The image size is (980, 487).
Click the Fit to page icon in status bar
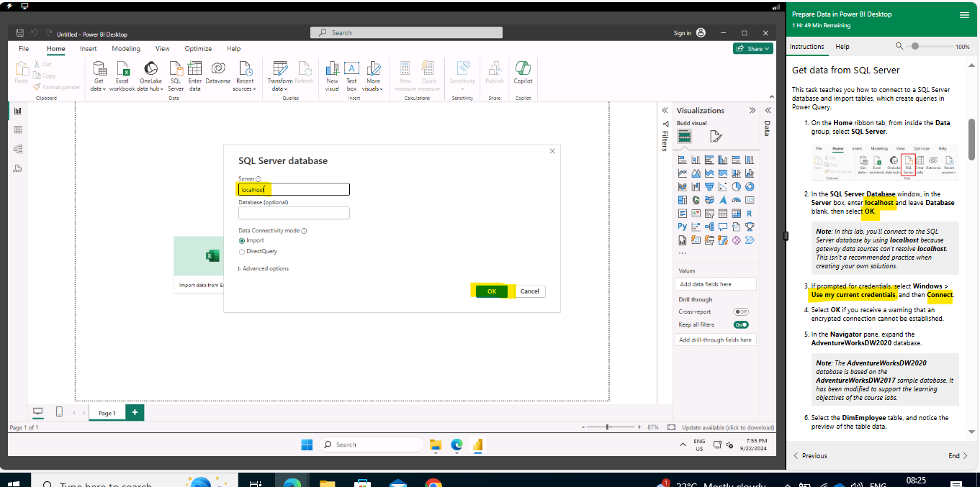click(671, 427)
